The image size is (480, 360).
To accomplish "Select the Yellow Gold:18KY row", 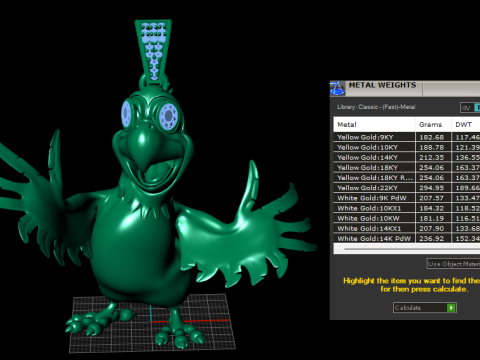I will 407,168.
